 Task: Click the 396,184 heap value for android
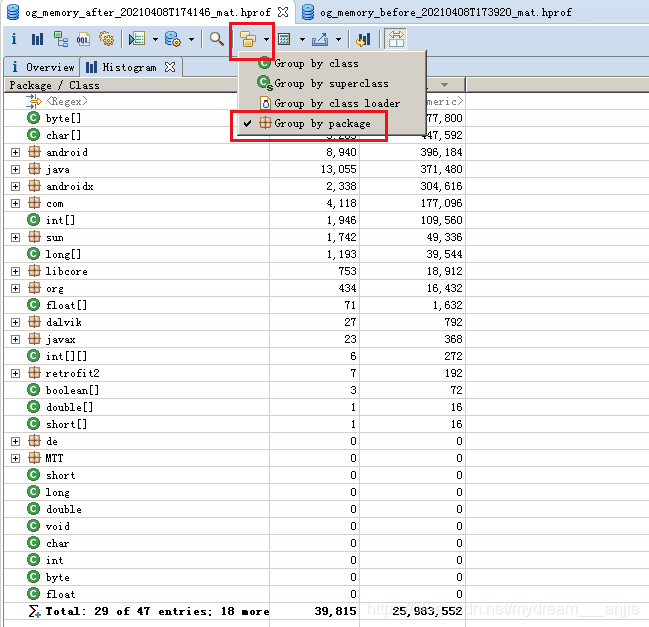(x=441, y=152)
